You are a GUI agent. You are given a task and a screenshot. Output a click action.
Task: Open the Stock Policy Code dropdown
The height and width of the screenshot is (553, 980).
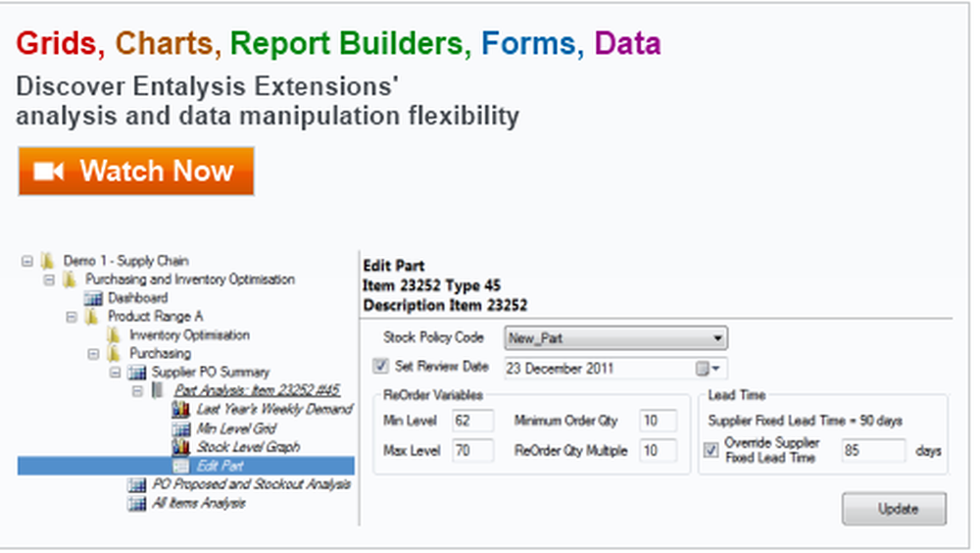pos(615,338)
